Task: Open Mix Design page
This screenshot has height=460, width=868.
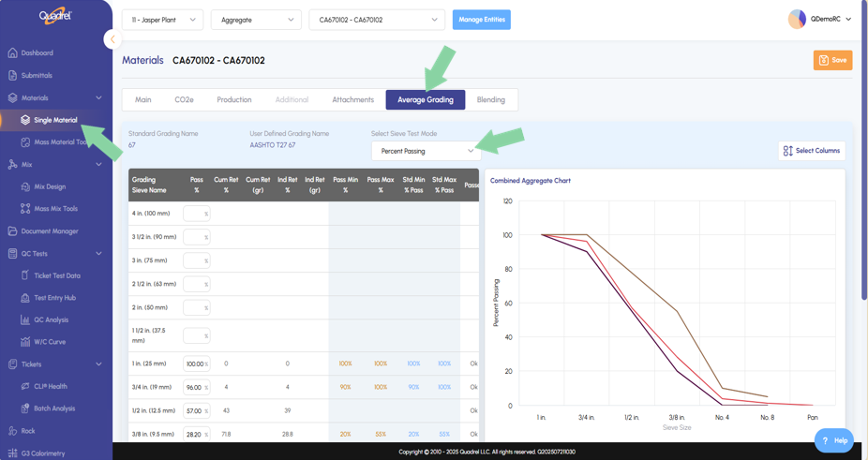Action: tap(50, 187)
